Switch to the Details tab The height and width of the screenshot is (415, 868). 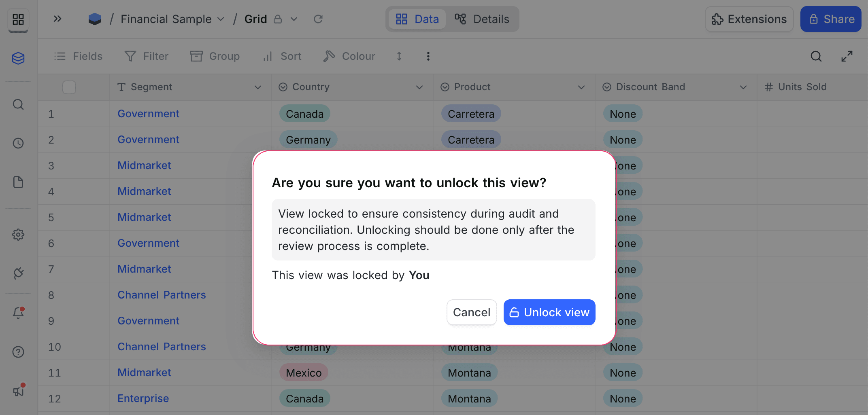[x=483, y=19]
